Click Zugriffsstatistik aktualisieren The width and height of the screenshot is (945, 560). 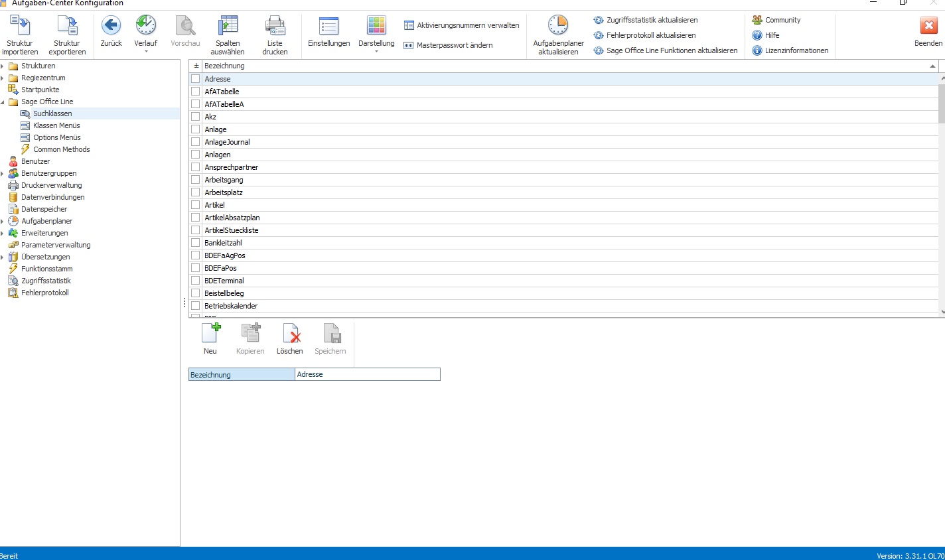pos(646,20)
